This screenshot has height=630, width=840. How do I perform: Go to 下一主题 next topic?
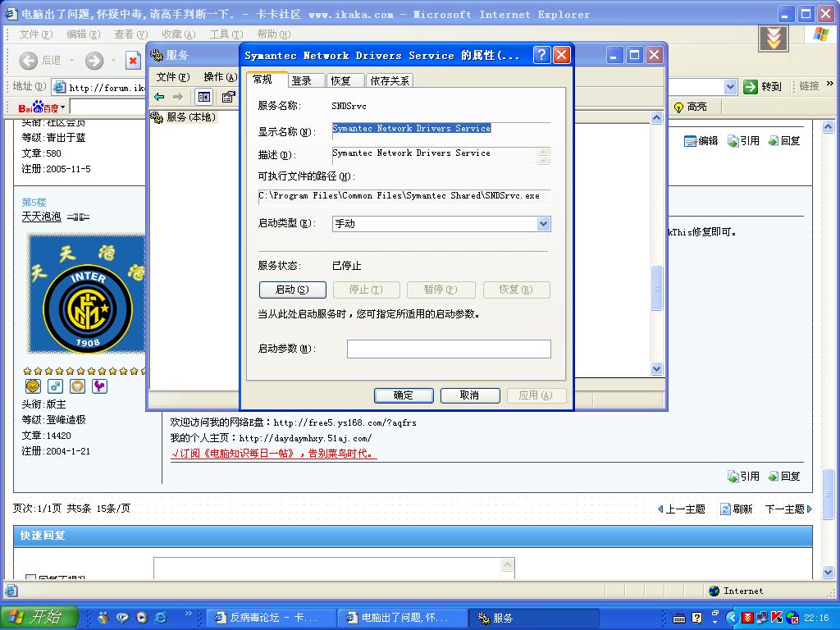point(788,509)
